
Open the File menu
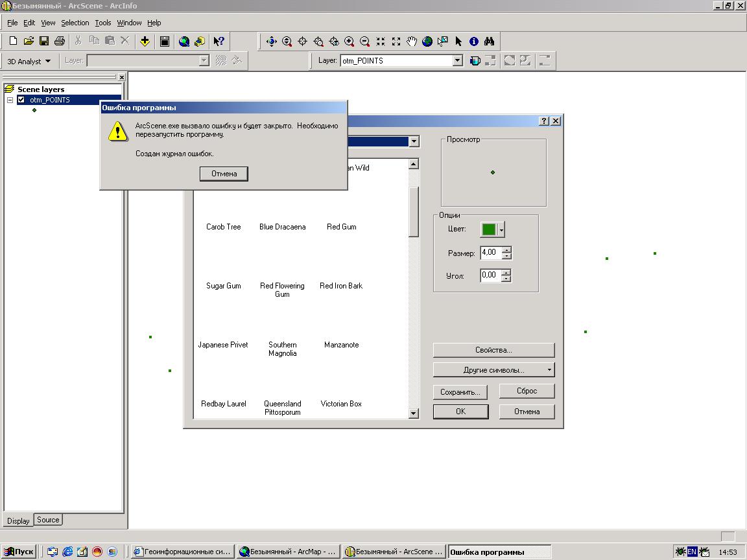[x=12, y=23]
